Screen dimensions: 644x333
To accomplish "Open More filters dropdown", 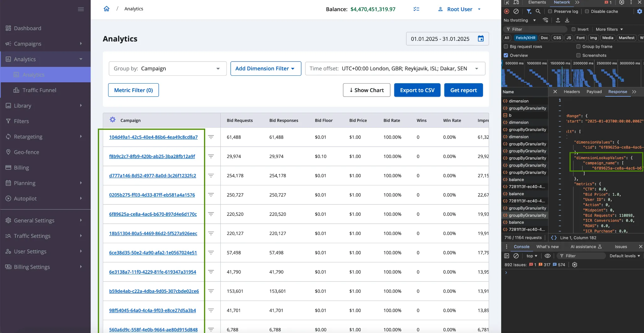I will pos(609,29).
